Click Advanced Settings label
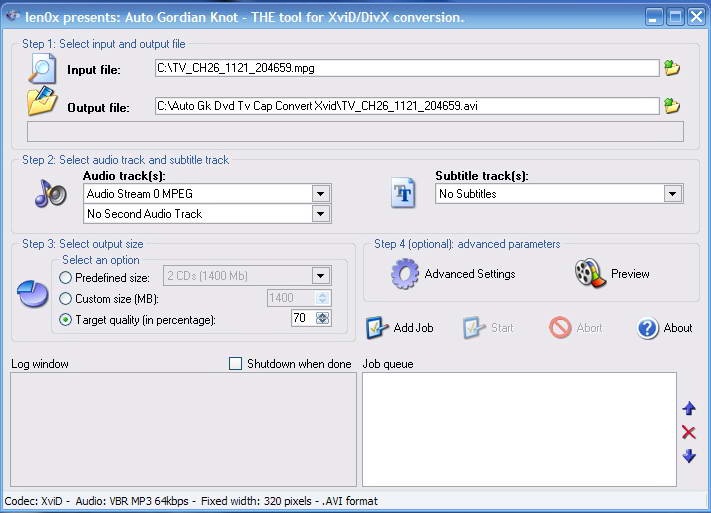 pyautogui.click(x=470, y=274)
